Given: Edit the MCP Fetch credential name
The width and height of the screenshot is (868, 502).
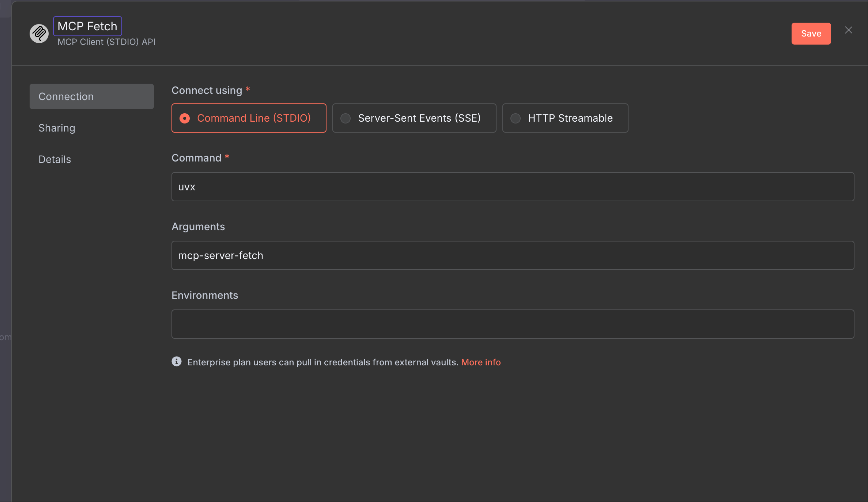Looking at the screenshot, I should point(87,26).
